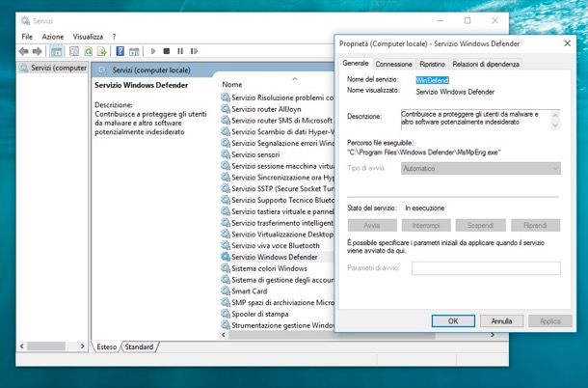Click gear icon beside Servizio sensori
Viewport: 588px width, 388px height.
226,154
